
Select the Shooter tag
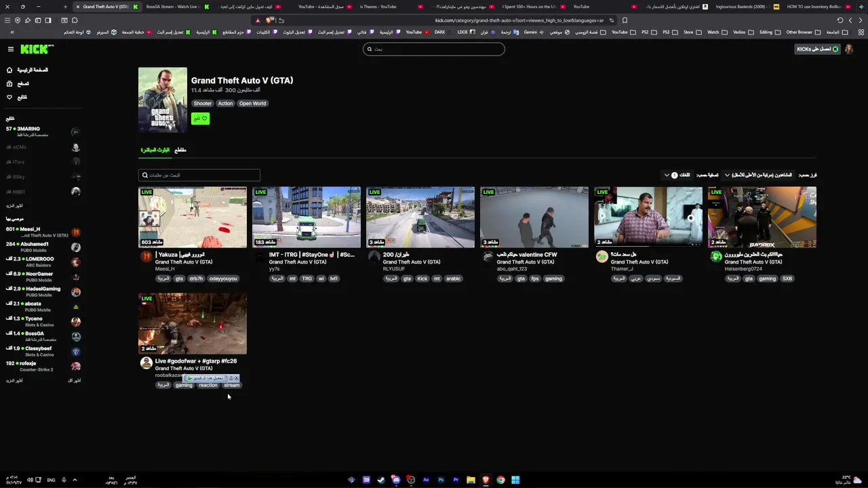click(x=202, y=103)
